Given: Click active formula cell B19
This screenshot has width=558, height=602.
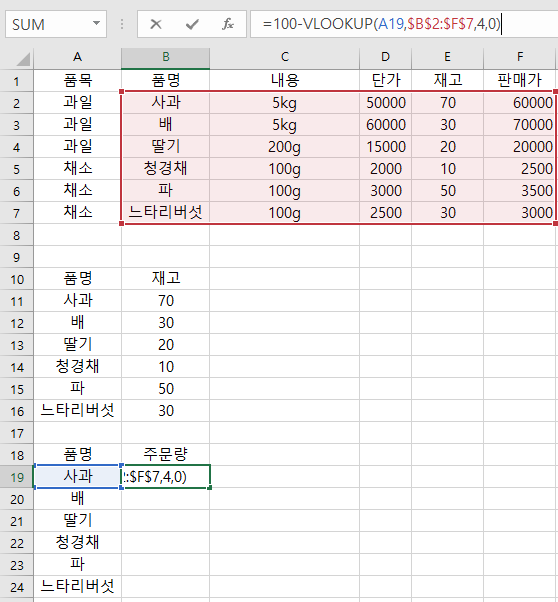Looking at the screenshot, I should point(166,477).
